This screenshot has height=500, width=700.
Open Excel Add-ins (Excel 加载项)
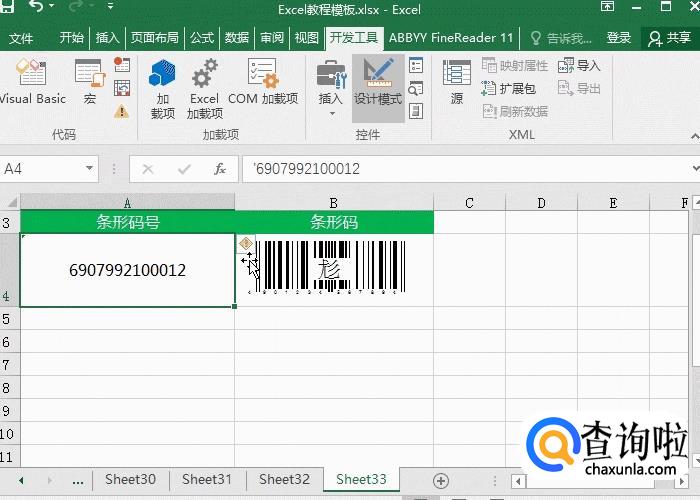click(x=204, y=89)
